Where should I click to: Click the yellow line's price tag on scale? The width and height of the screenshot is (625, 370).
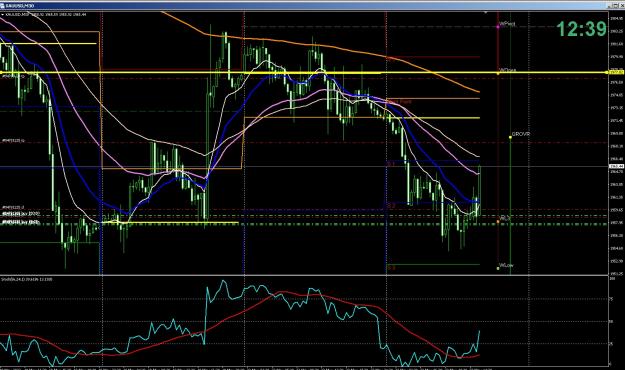click(616, 72)
